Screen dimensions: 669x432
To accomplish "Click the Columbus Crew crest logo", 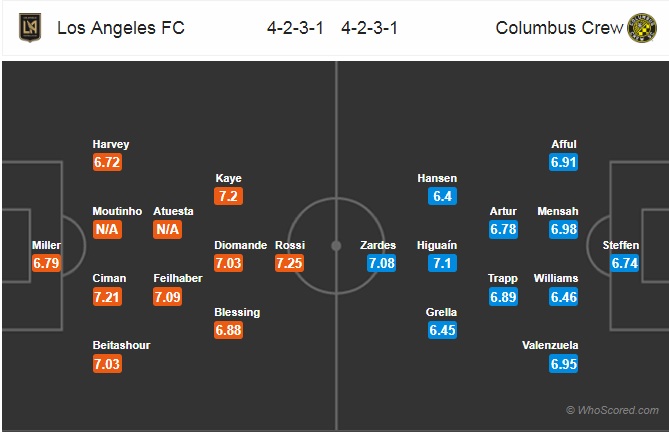I will (642, 28).
